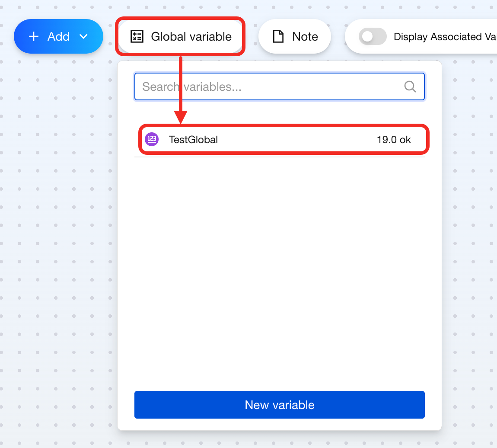This screenshot has height=448, width=497.
Task: Click the Global variable calculator icon
Action: coord(137,37)
